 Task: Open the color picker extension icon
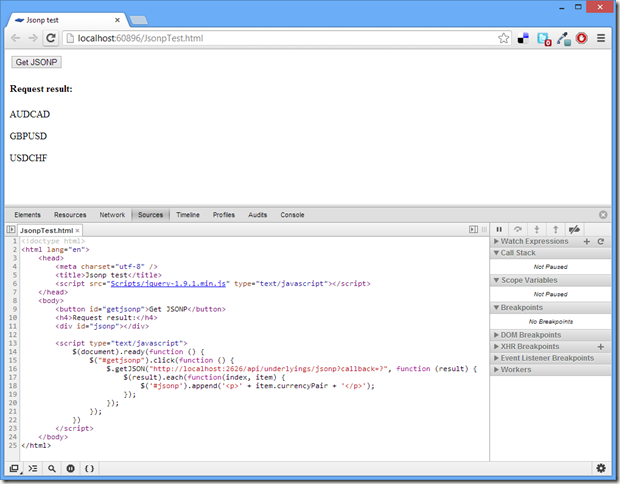[x=564, y=39]
